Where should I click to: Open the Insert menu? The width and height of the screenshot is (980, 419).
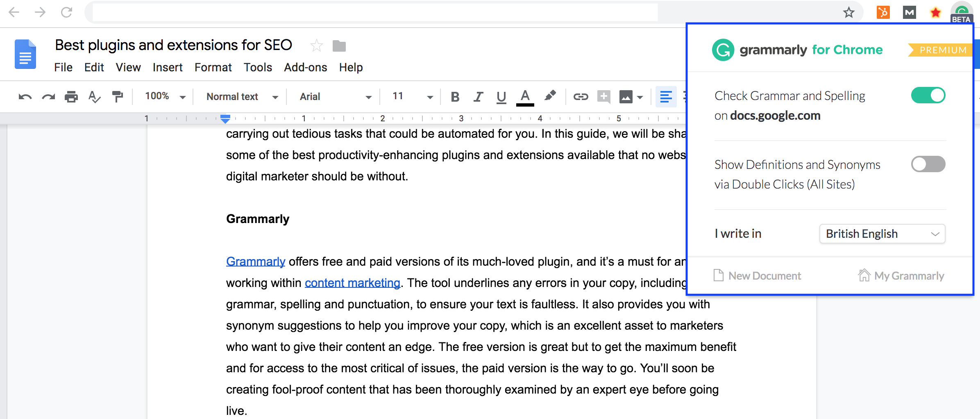(168, 67)
